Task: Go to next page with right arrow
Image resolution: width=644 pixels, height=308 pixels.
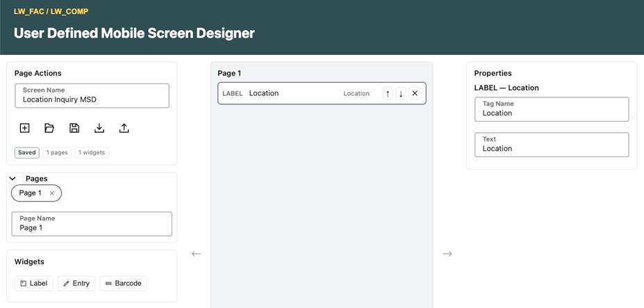Action: point(447,254)
